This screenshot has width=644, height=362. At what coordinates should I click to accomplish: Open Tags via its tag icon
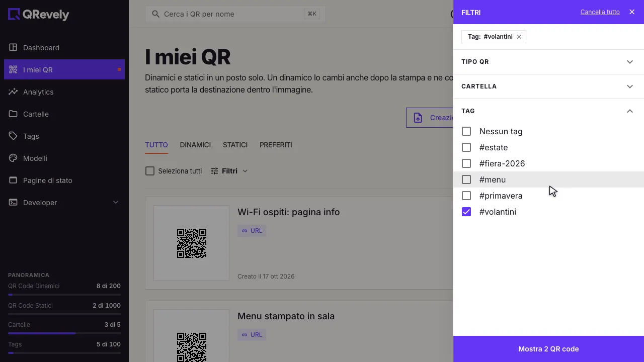[x=13, y=136]
